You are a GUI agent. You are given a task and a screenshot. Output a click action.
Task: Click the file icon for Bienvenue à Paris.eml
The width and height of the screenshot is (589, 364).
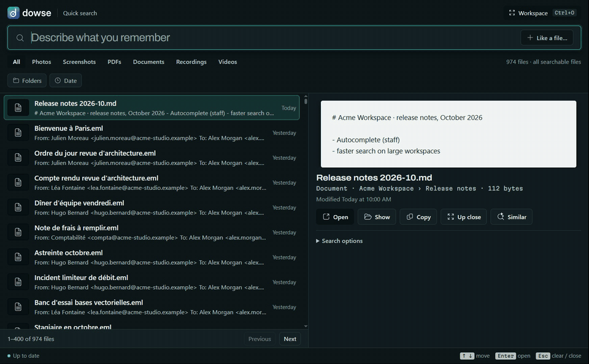(18, 133)
